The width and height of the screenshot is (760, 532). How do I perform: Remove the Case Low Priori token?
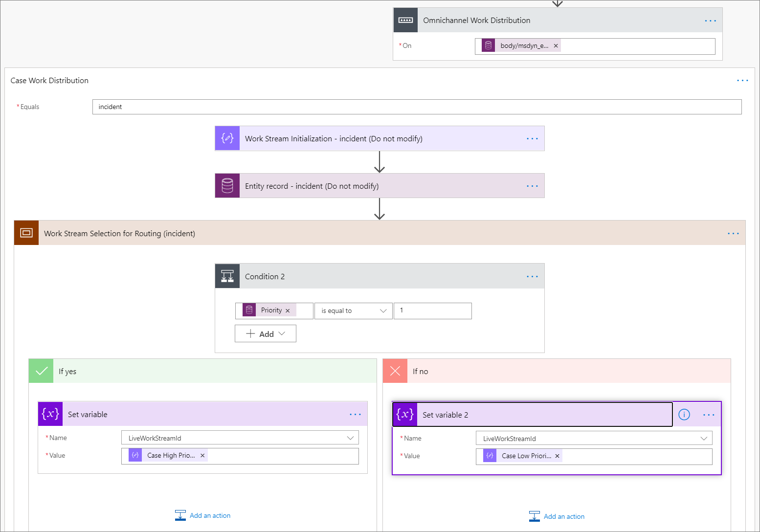[x=557, y=456]
